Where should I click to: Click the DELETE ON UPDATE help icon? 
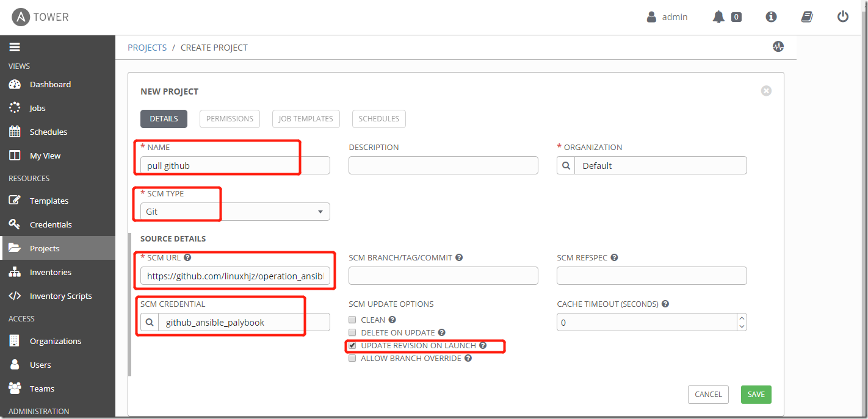point(442,332)
